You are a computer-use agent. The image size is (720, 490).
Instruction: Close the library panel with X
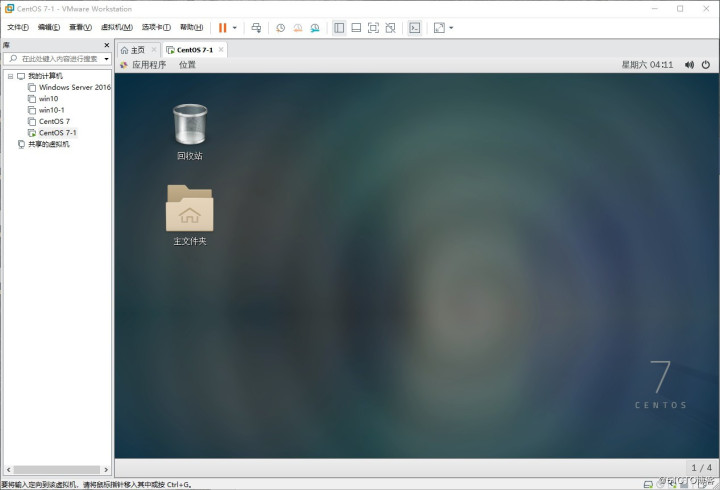point(107,45)
